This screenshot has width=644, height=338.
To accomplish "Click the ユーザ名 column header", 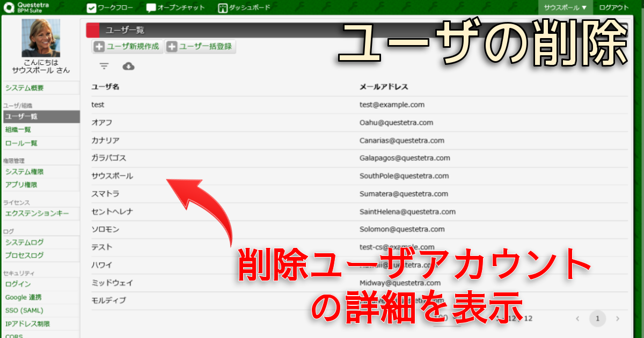I will (105, 86).
